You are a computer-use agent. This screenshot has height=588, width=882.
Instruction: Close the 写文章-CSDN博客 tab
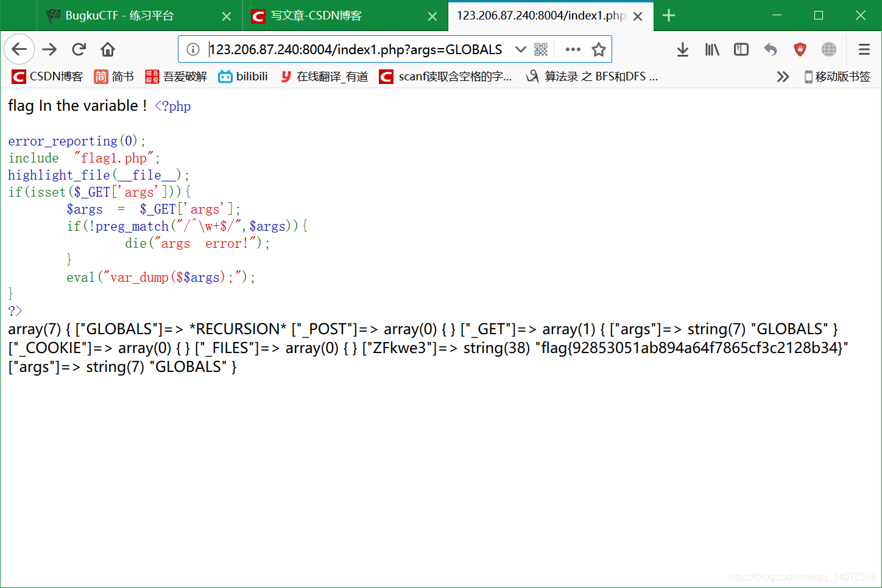tap(432, 16)
